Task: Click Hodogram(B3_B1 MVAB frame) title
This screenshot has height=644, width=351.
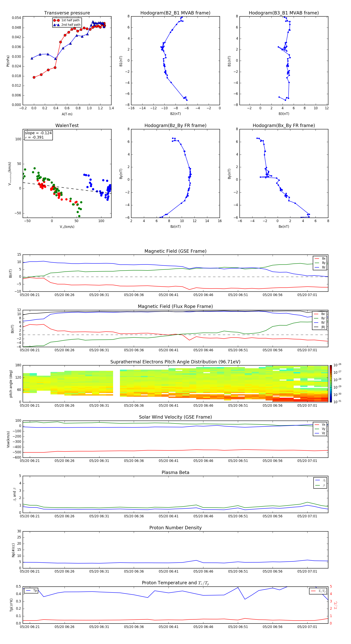Action: click(284, 13)
